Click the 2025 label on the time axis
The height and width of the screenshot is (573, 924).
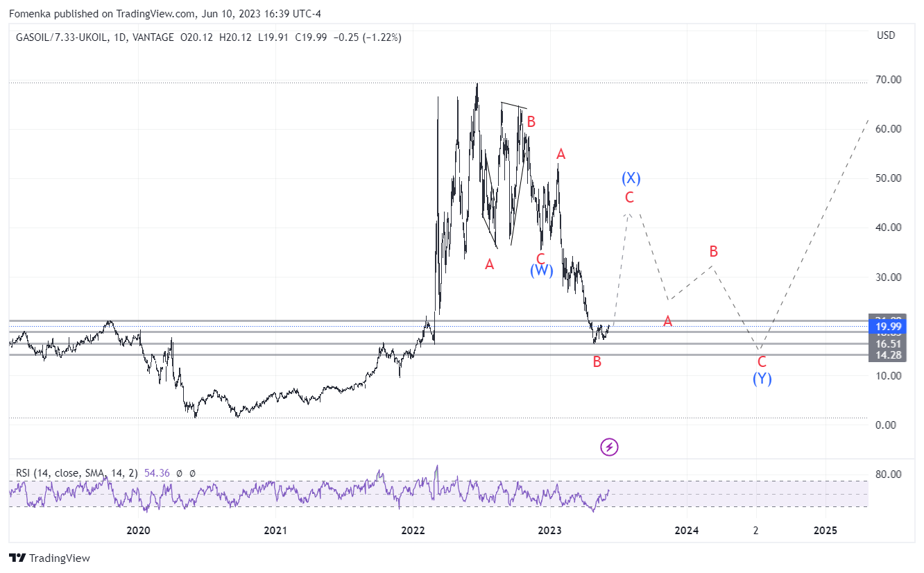[825, 531]
